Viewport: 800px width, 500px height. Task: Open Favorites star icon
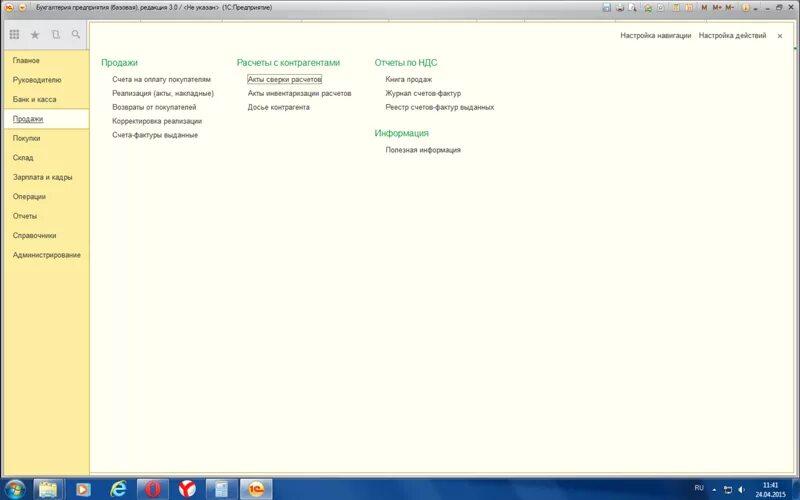tap(35, 34)
